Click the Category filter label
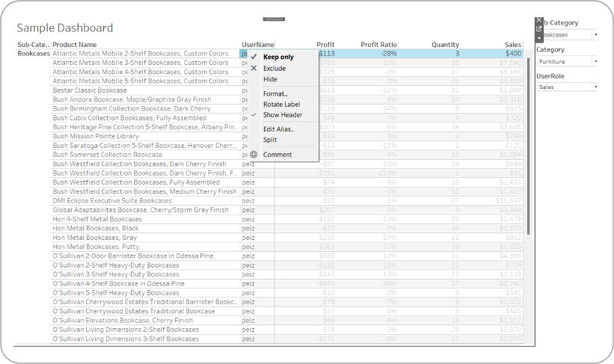614x364 pixels. pos(550,50)
